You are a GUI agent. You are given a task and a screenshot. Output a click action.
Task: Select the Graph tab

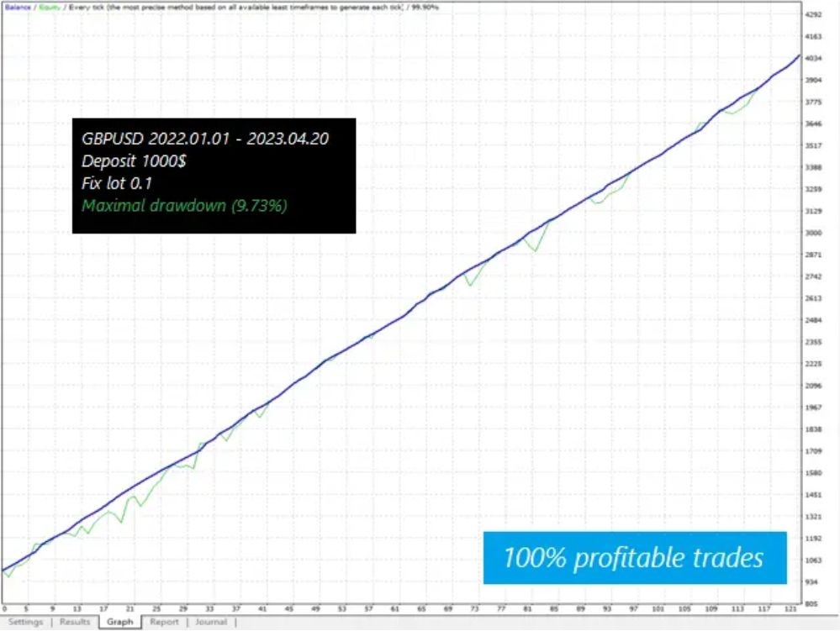click(119, 623)
